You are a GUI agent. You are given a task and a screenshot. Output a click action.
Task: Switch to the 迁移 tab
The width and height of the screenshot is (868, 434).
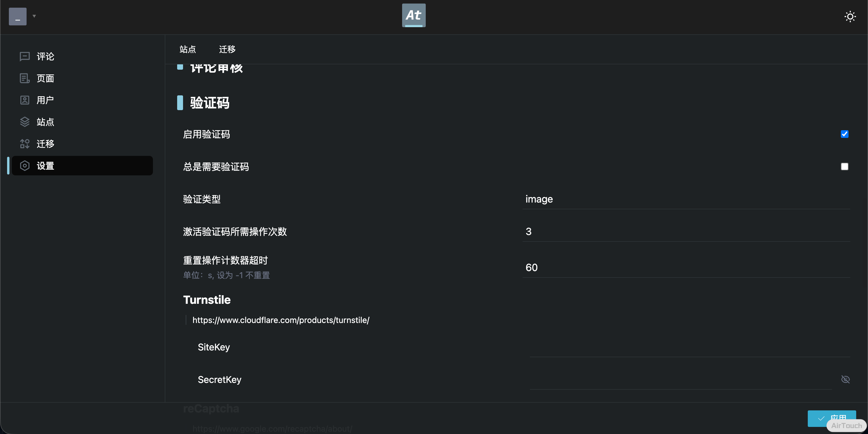[x=227, y=50]
